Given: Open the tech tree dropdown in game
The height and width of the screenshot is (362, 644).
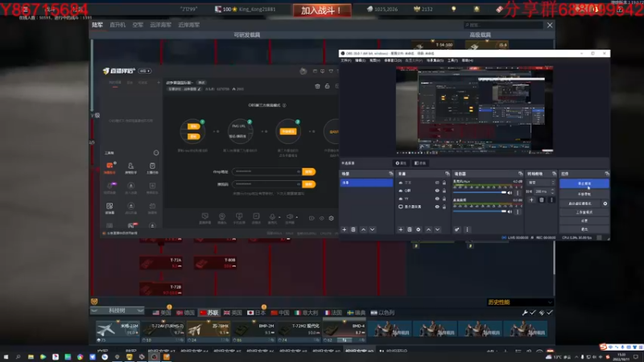Looking at the screenshot, I should [x=117, y=311].
